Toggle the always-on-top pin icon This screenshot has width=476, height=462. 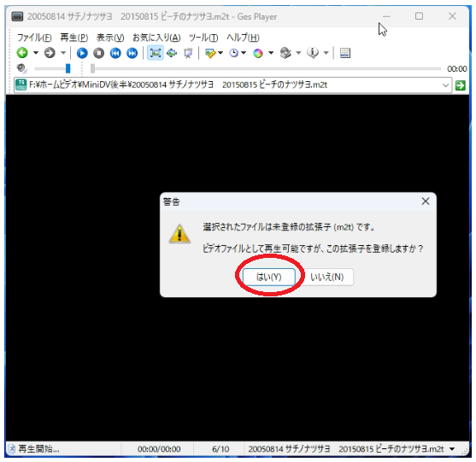[188, 53]
